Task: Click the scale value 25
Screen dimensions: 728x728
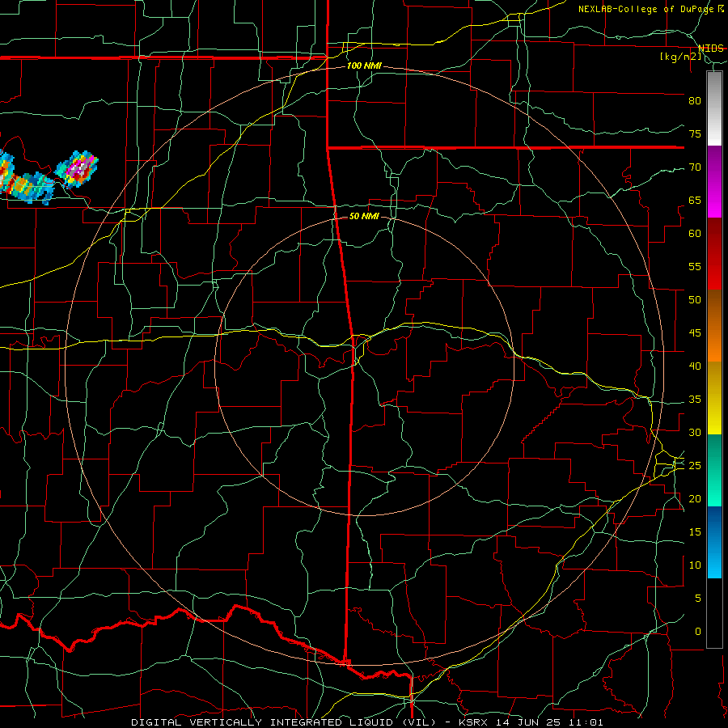Action: pos(695,465)
